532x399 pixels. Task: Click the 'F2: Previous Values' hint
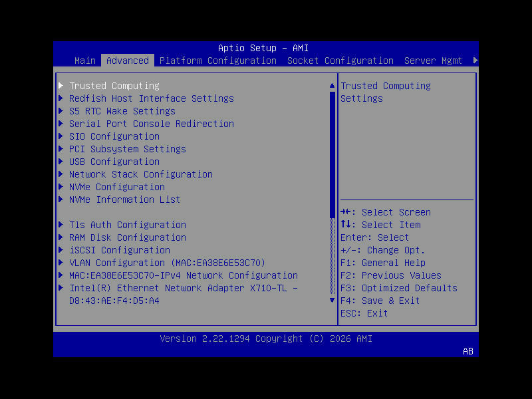[x=391, y=275]
